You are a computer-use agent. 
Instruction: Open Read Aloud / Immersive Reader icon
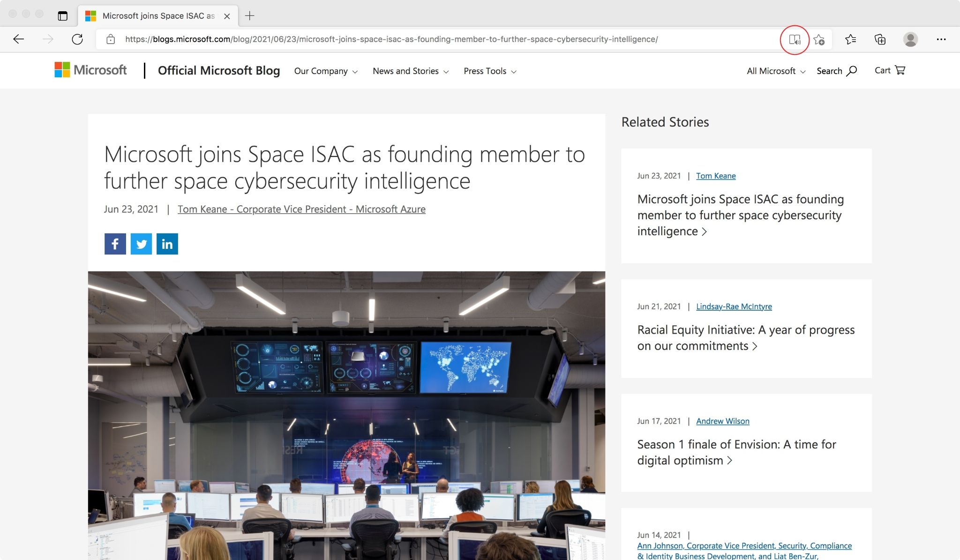pos(795,40)
